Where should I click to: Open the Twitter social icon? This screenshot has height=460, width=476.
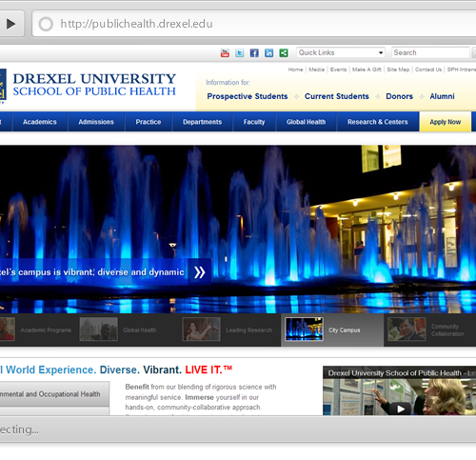tap(240, 53)
